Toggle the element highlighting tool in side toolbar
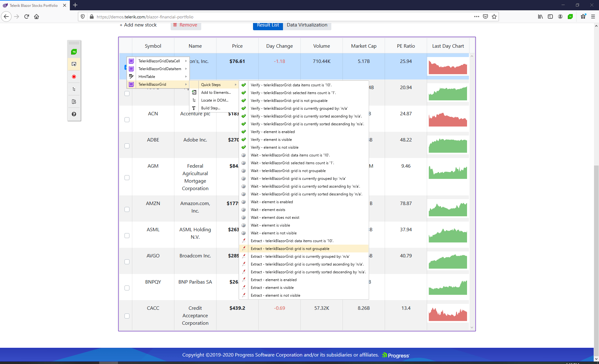The width and height of the screenshot is (599, 364). (x=74, y=64)
